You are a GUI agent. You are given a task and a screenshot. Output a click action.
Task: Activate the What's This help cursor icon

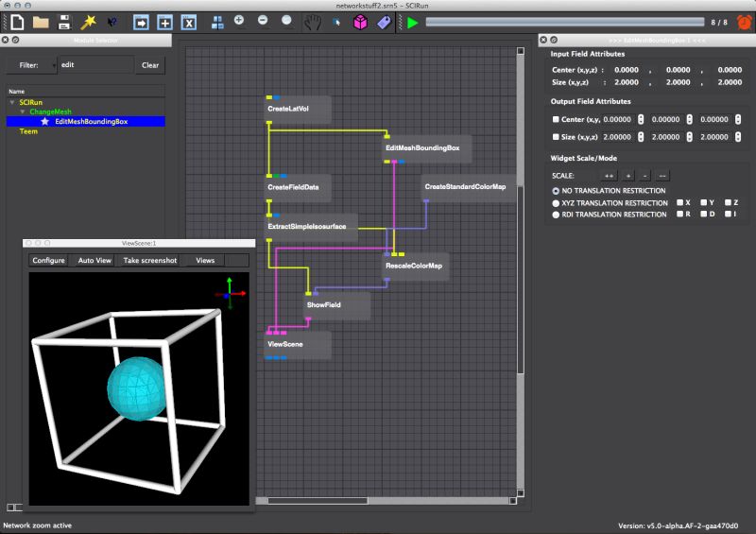tap(112, 22)
